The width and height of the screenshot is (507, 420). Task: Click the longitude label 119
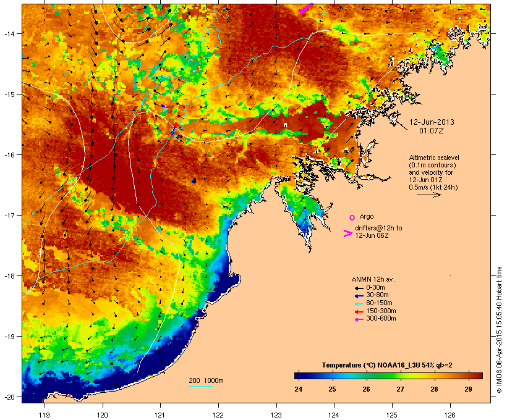[x=45, y=415]
